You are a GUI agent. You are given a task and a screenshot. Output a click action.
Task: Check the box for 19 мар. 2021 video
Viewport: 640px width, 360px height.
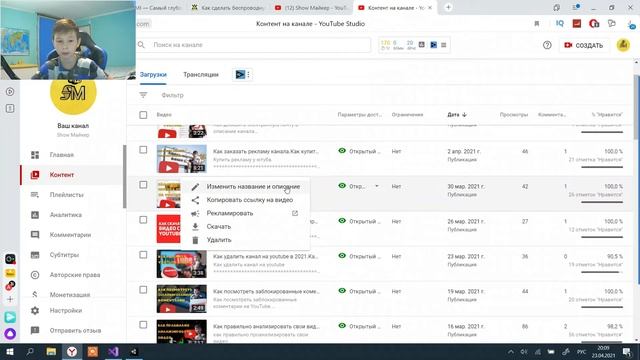point(143,290)
